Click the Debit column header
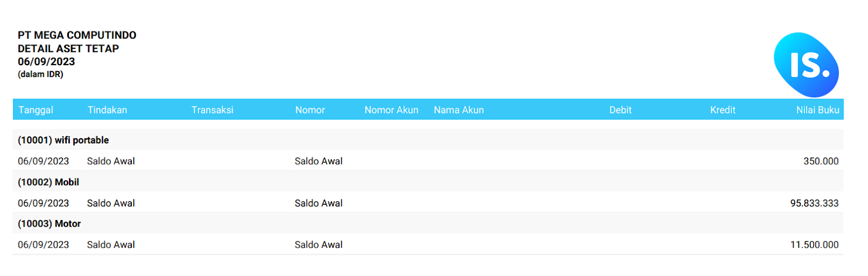The height and width of the screenshot is (276, 868). tap(620, 110)
